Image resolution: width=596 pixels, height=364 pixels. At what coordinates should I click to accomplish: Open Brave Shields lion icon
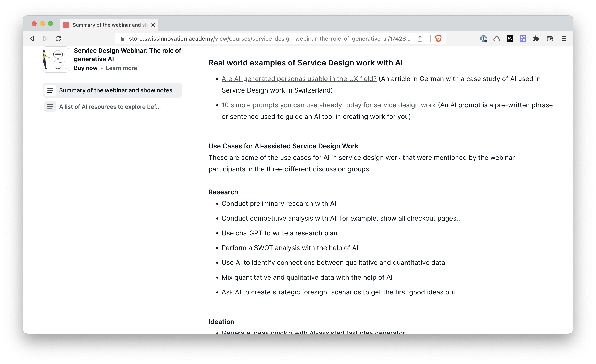pos(438,39)
